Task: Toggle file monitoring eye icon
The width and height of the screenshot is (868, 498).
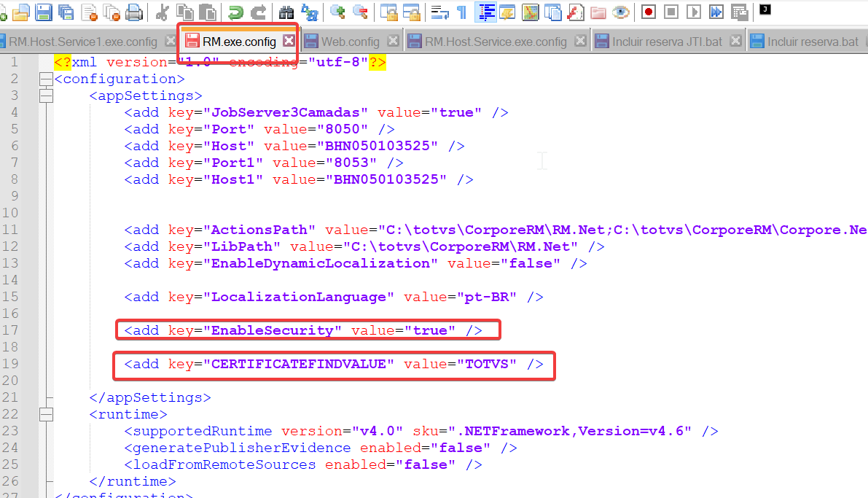Action: point(621,12)
